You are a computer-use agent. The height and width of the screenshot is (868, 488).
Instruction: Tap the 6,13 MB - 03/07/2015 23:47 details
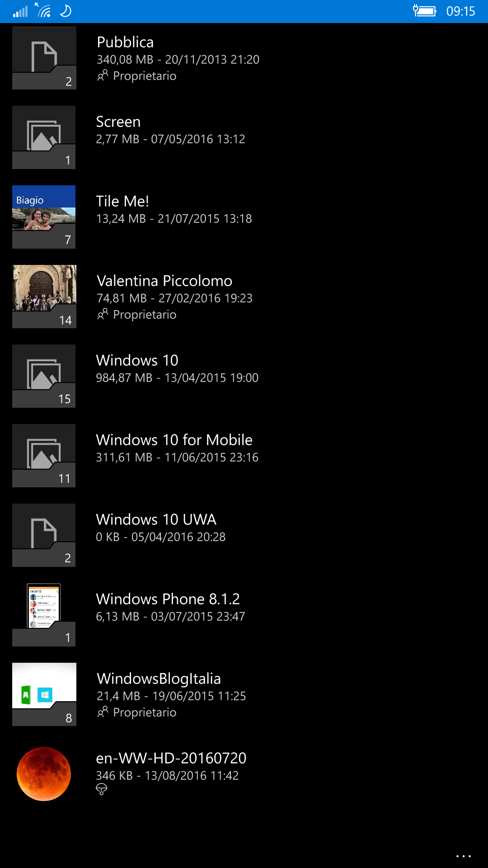coord(170,617)
